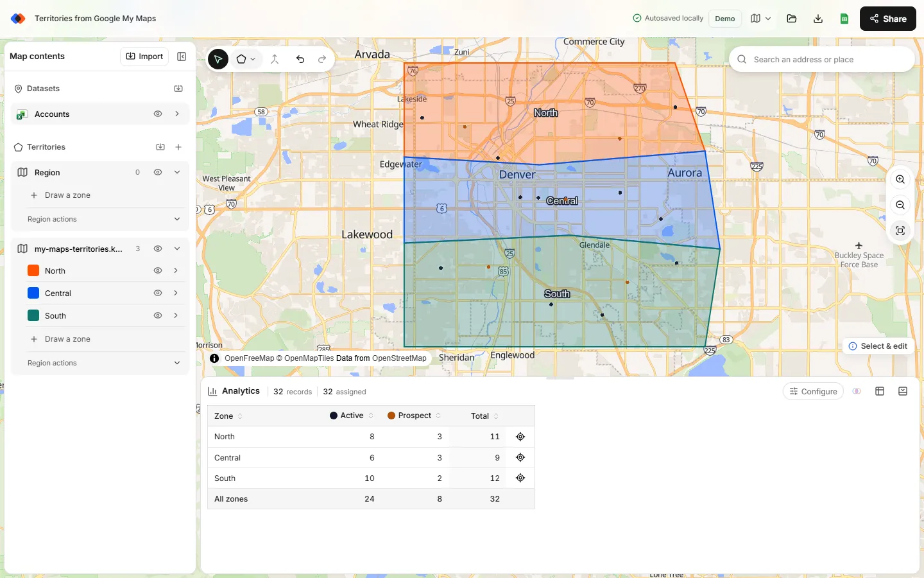Open the folder icon in top bar
This screenshot has width=924, height=578.
792,19
